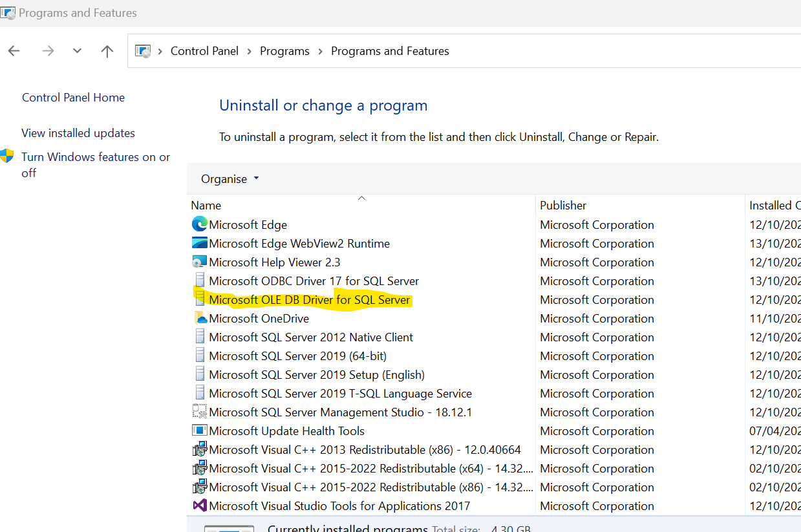Click the SQL Server Management Studio icon
This screenshot has height=532, width=801.
pyautogui.click(x=200, y=412)
